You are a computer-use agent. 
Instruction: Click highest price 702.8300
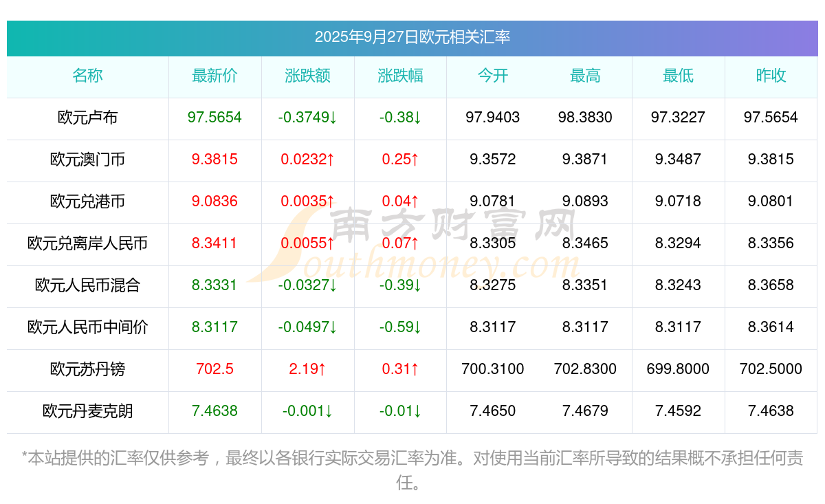click(x=585, y=369)
